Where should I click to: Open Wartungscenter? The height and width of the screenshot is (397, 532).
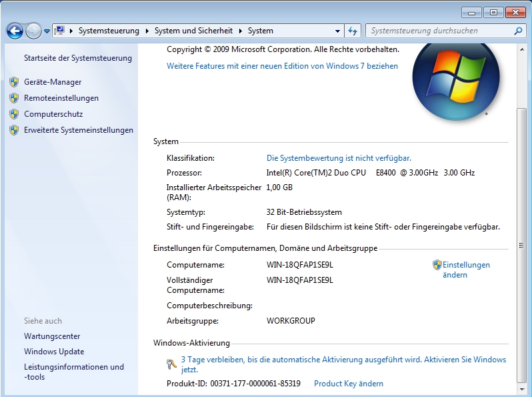click(x=52, y=336)
